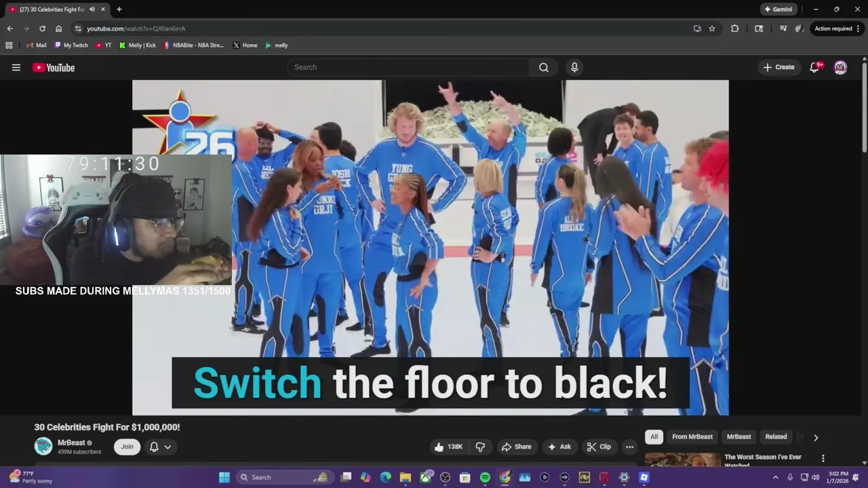Join the MrBeast channel
The width and height of the screenshot is (868, 488).
127,447
